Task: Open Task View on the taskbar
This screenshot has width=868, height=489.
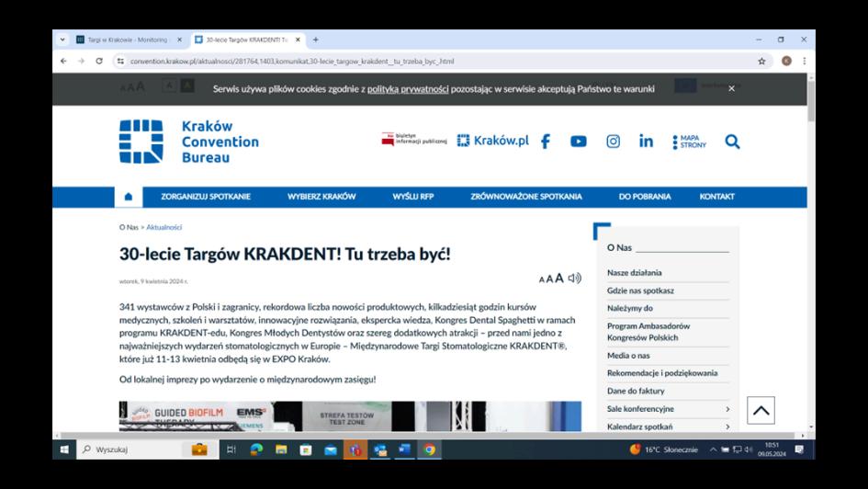Action: pos(231,449)
